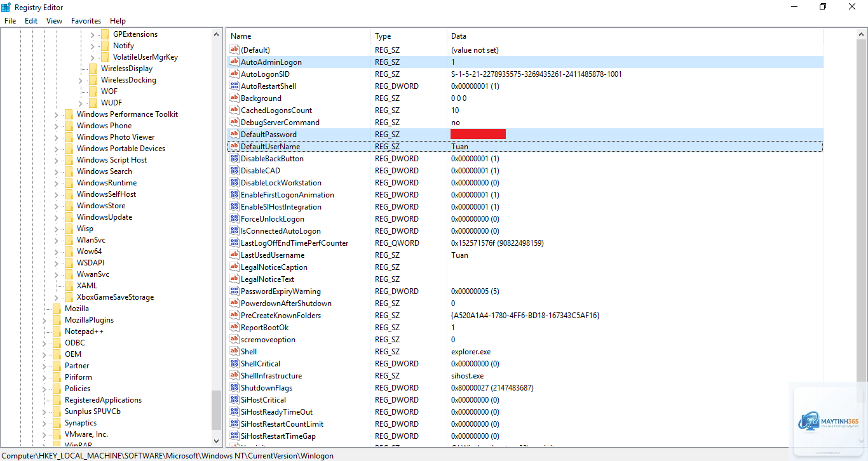
Task: Select the explorer.exe data cell
Action: 471,351
